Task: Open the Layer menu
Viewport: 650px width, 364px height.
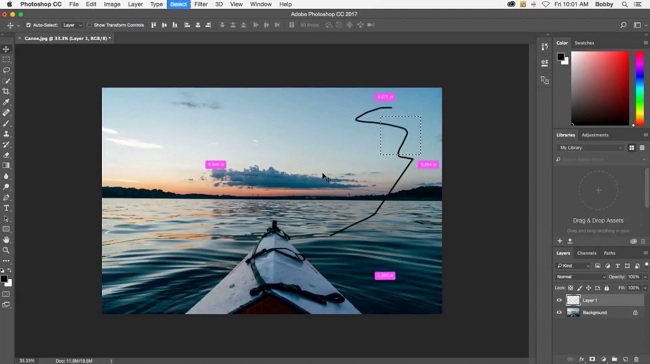Action: click(x=135, y=4)
